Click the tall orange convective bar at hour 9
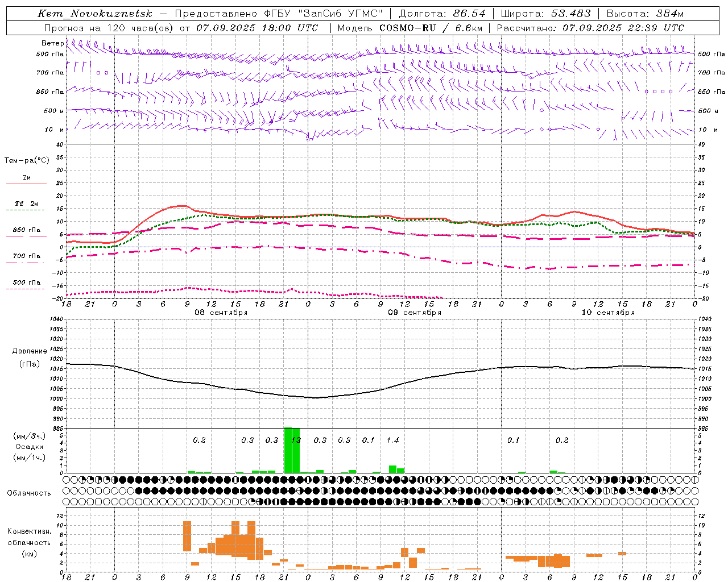The height and width of the screenshot is (582, 728). (187, 536)
